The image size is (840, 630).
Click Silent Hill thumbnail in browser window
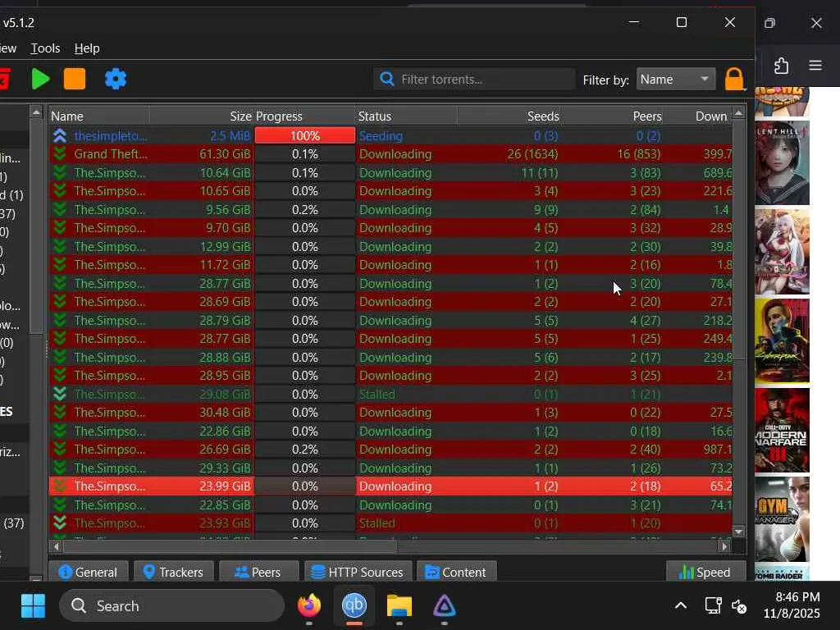tap(782, 163)
